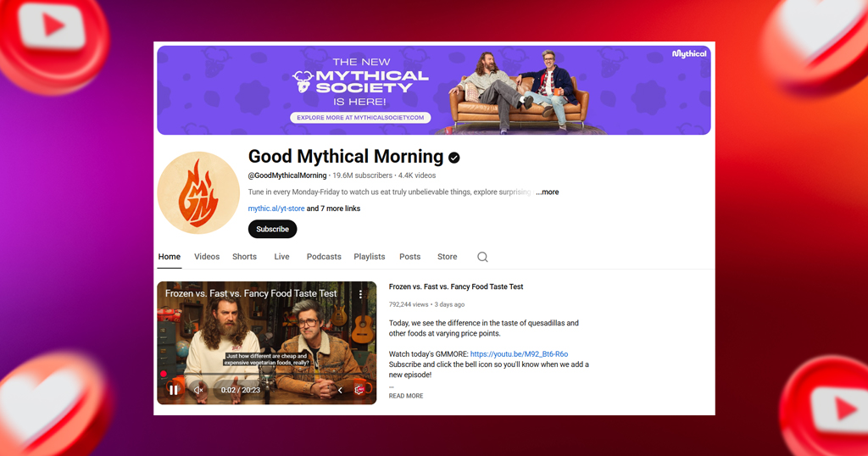This screenshot has width=868, height=456.
Task: View the Podcasts tab
Action: (x=324, y=257)
